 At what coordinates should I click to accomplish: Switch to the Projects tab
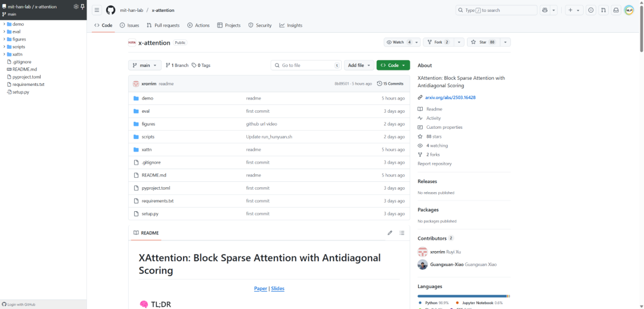(x=229, y=26)
